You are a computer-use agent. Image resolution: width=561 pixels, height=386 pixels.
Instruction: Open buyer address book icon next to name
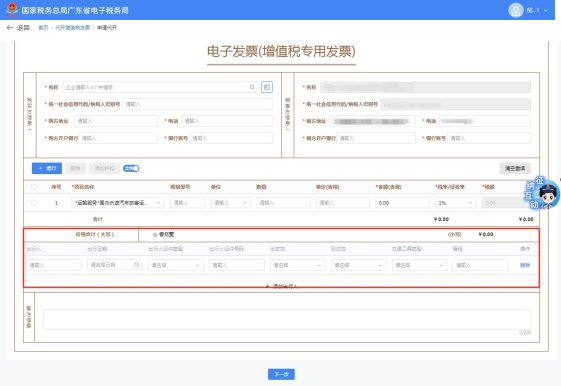click(x=267, y=87)
